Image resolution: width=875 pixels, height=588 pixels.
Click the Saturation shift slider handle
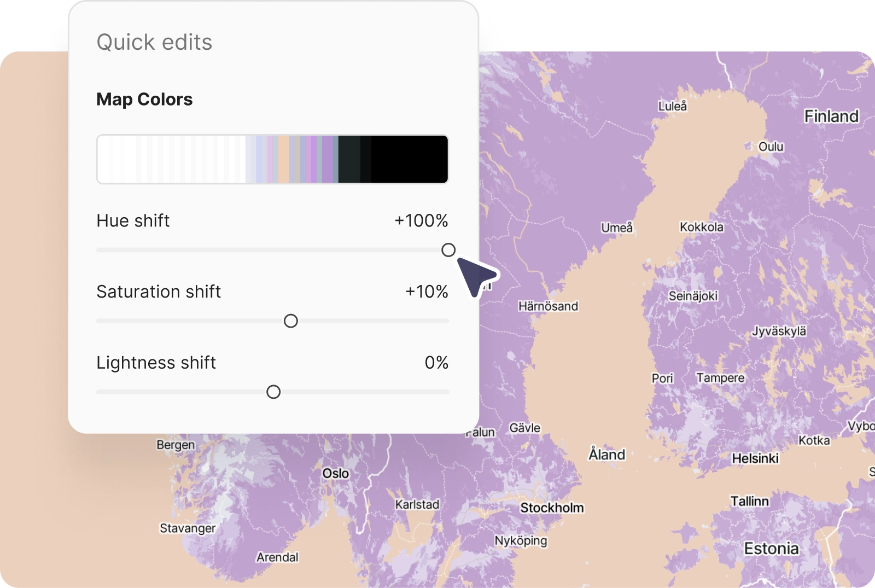point(291,321)
